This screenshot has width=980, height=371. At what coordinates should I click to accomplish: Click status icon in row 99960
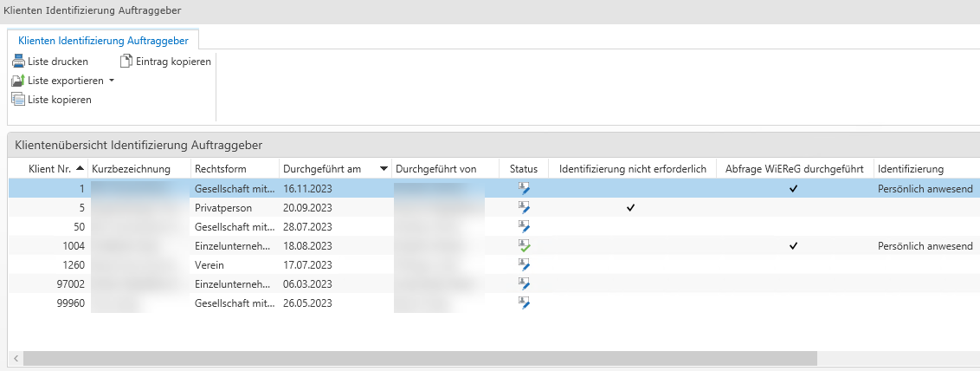tap(524, 303)
